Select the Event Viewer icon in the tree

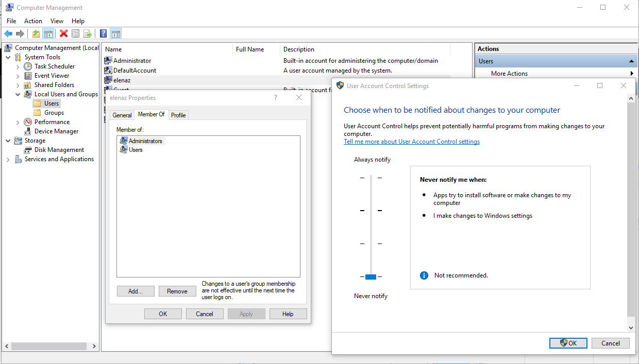[x=28, y=76]
